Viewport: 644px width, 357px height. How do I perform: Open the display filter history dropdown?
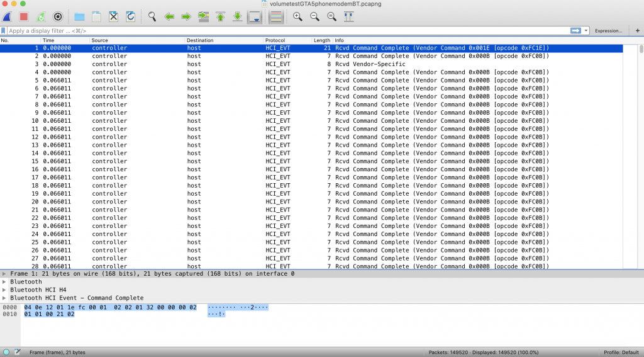point(587,30)
